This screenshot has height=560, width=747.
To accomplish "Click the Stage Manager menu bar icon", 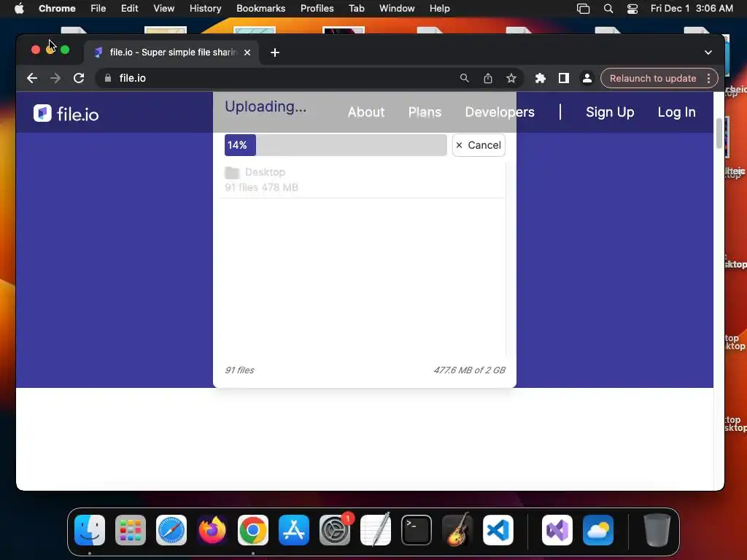I will (x=583, y=8).
